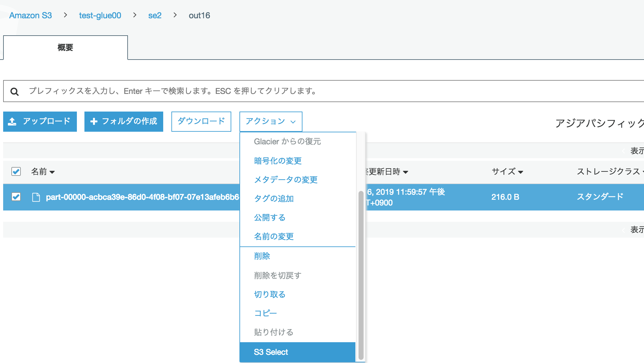Choose S3 Select from actions menu
The height and width of the screenshot is (363, 644).
(x=297, y=352)
